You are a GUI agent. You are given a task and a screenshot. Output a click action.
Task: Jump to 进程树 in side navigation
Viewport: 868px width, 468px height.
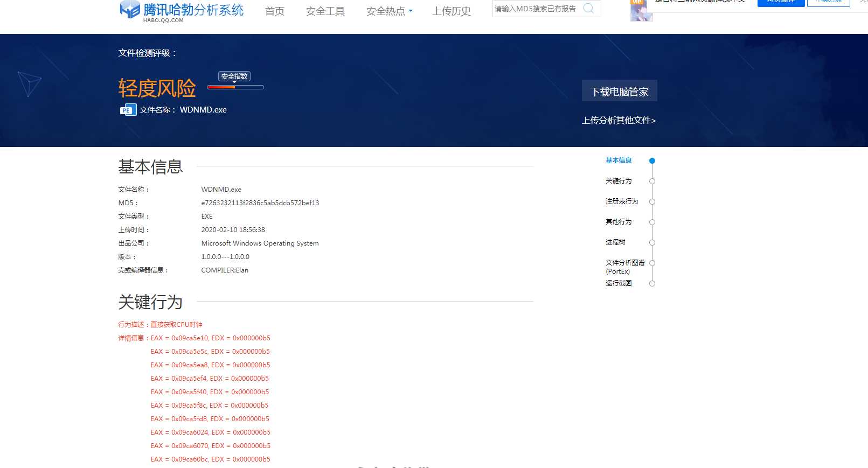(615, 242)
